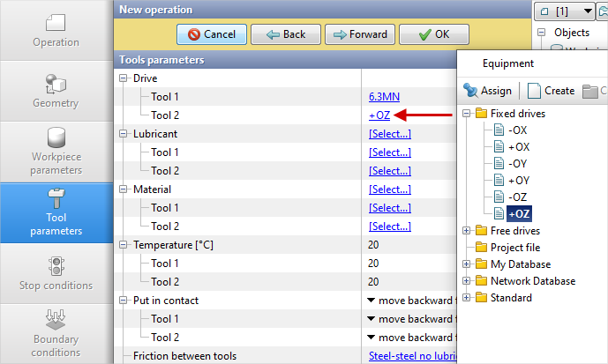Open Workpiece parameters sidebar step

(x=56, y=151)
